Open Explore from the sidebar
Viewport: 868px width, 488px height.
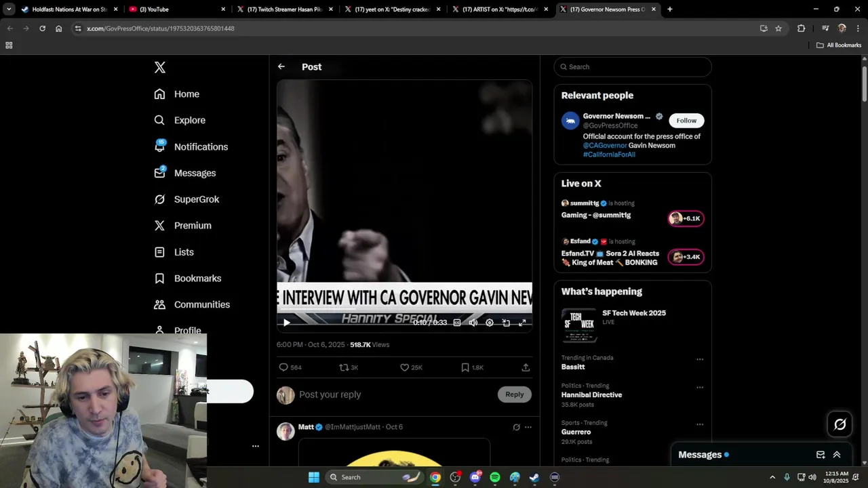(x=180, y=120)
